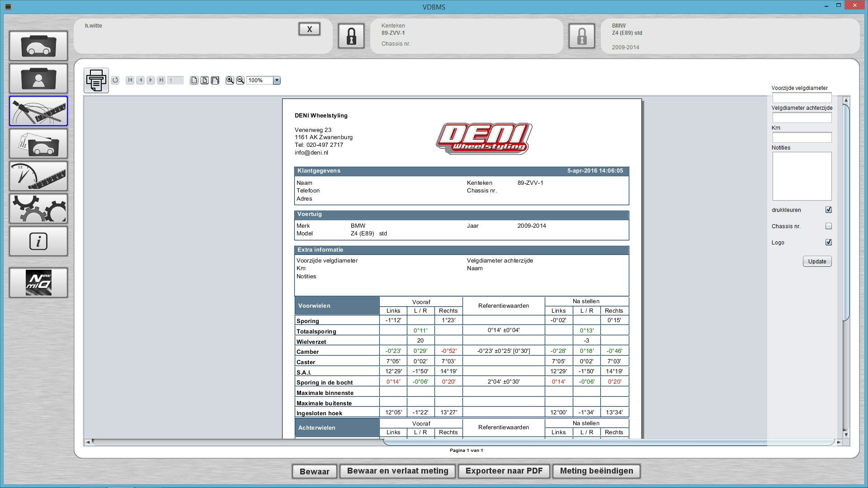Viewport: 868px width, 488px height.
Task: Click the lock icon beside Kenteken panel
Action: point(351,36)
